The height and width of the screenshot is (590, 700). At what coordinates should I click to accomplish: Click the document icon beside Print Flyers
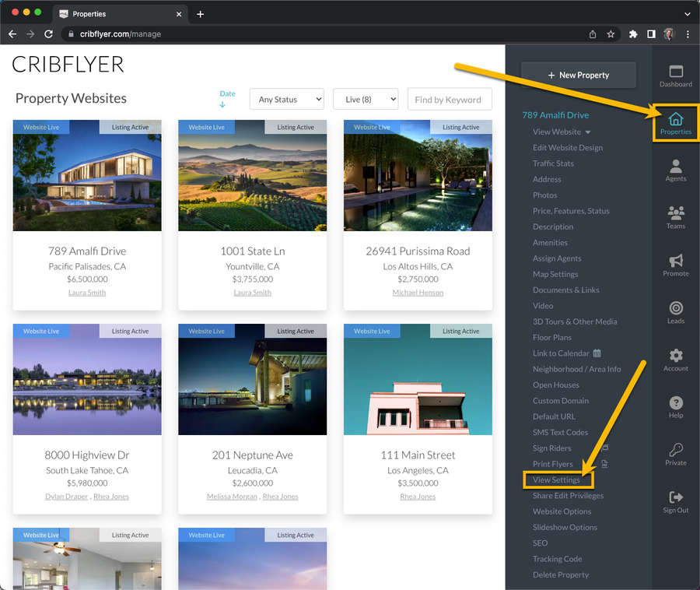[x=604, y=464]
